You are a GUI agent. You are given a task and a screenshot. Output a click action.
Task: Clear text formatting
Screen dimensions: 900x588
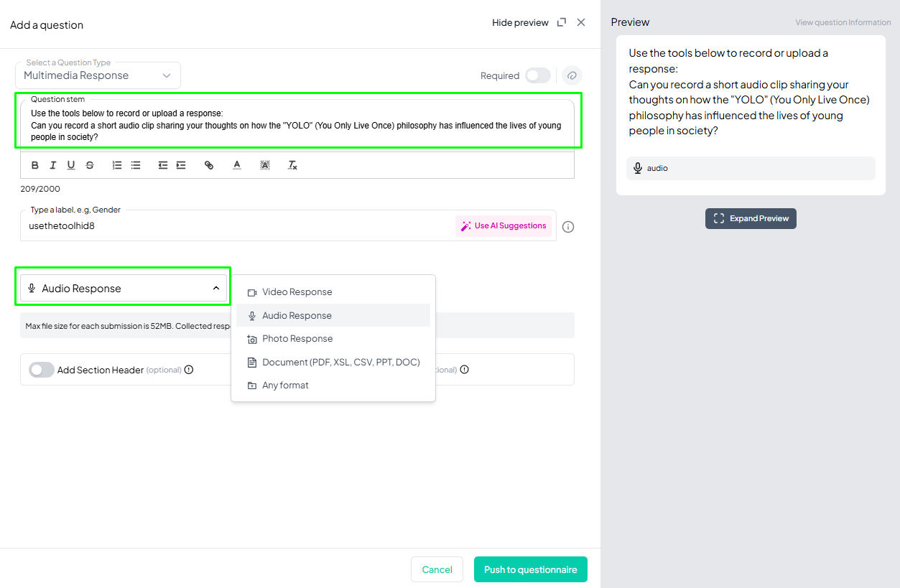292,165
